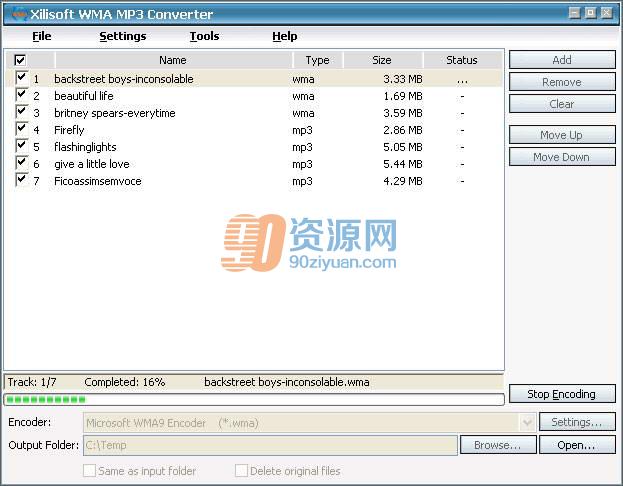Viewport: 623px width, 486px height.
Task: Uncheck the flashinglights track checkbox
Action: (21, 146)
